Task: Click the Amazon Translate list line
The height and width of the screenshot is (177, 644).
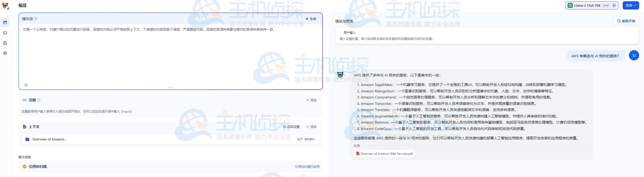Action: 437,110
